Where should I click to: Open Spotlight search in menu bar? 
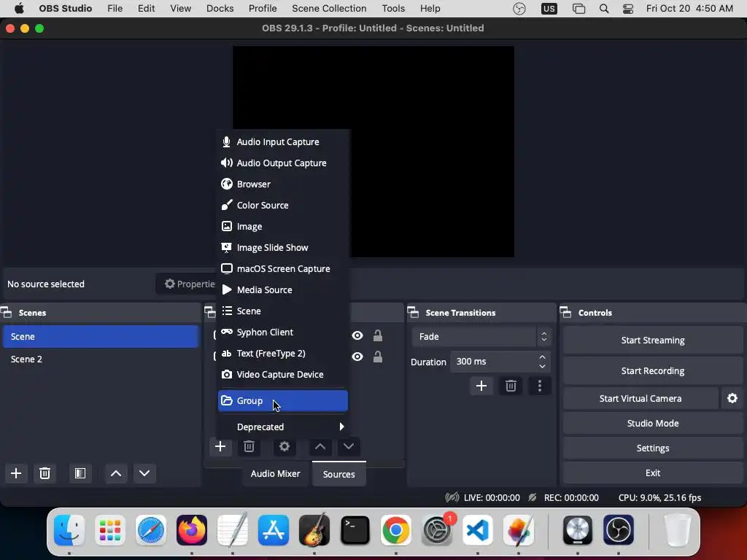603,9
